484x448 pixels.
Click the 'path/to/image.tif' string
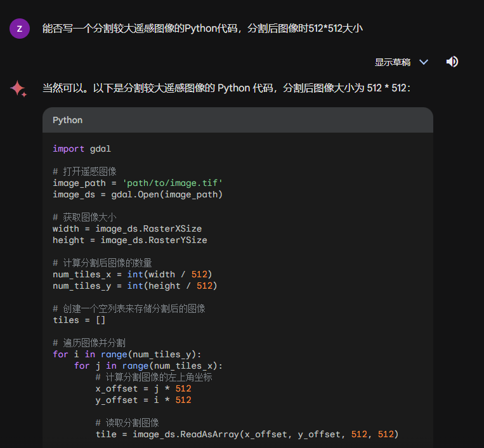(172, 183)
